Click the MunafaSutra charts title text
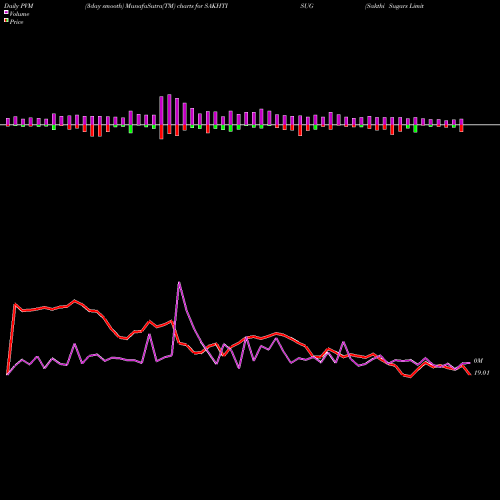This screenshot has height=500, width=500. pyautogui.click(x=156, y=6)
